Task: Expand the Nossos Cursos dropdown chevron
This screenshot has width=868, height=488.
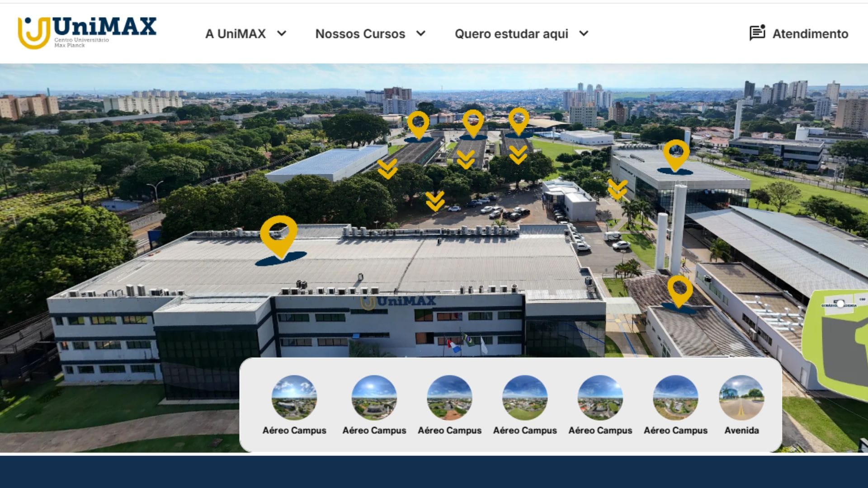Action: 421,33
